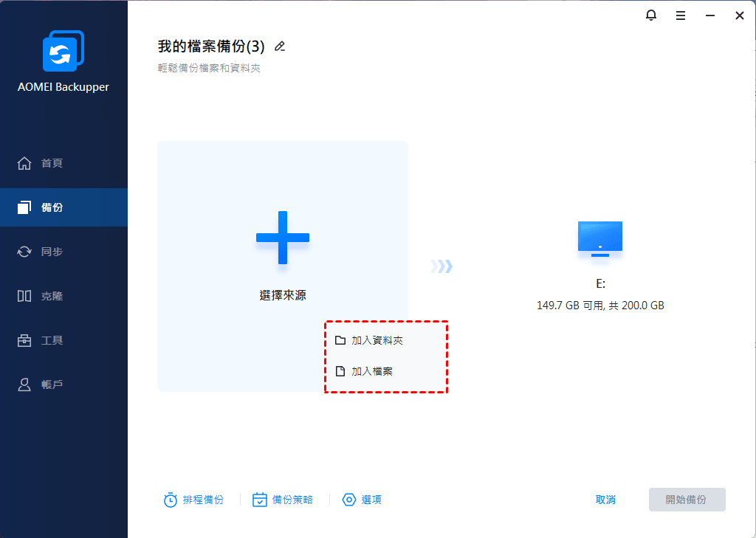Click 取消 to cancel
This screenshot has height=538, width=756.
[x=605, y=500]
